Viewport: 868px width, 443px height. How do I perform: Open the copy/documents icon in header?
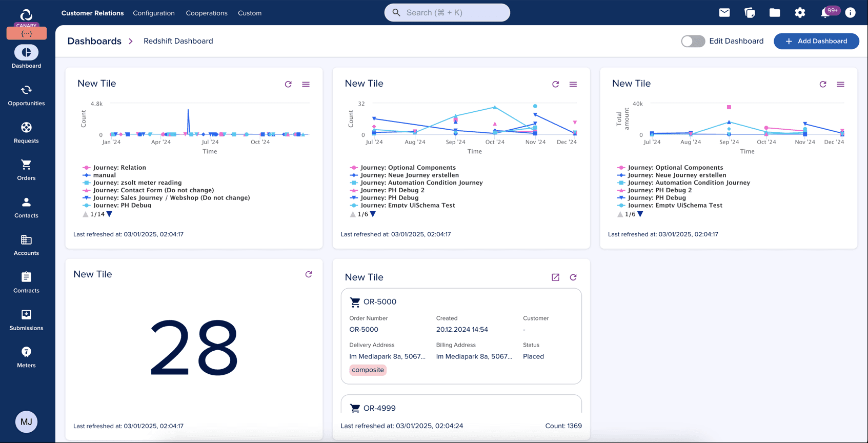[x=750, y=13]
